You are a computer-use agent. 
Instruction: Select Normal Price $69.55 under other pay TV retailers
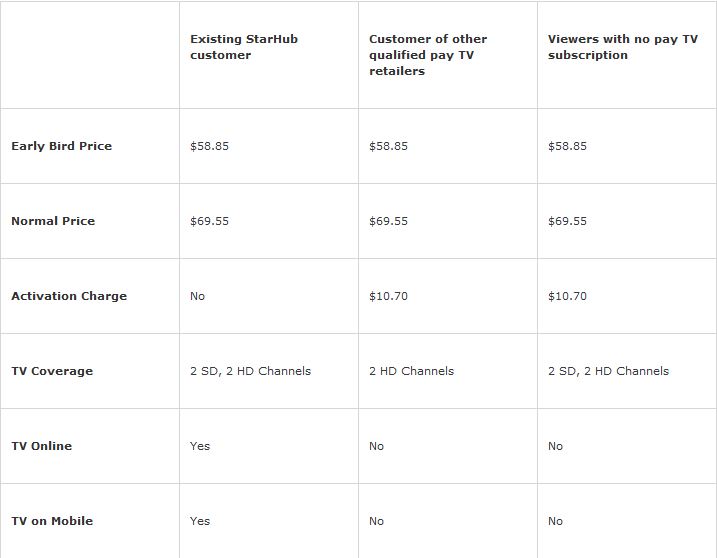pos(388,221)
